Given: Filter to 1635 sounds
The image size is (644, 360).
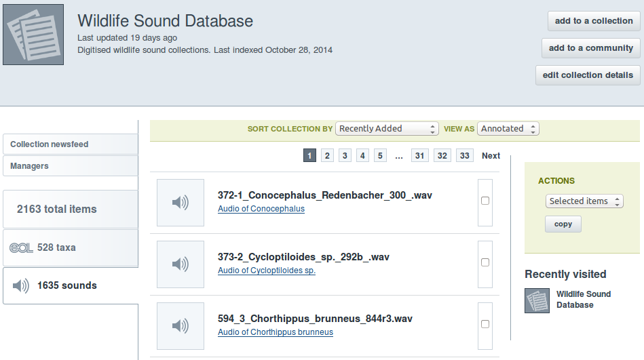Looking at the screenshot, I should [x=71, y=285].
